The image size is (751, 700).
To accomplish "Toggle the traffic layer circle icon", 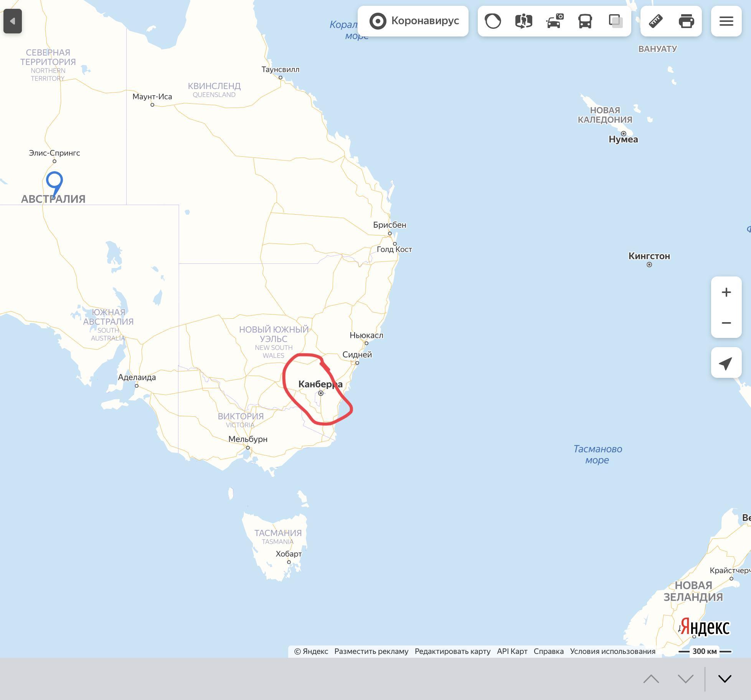I will tap(493, 21).
